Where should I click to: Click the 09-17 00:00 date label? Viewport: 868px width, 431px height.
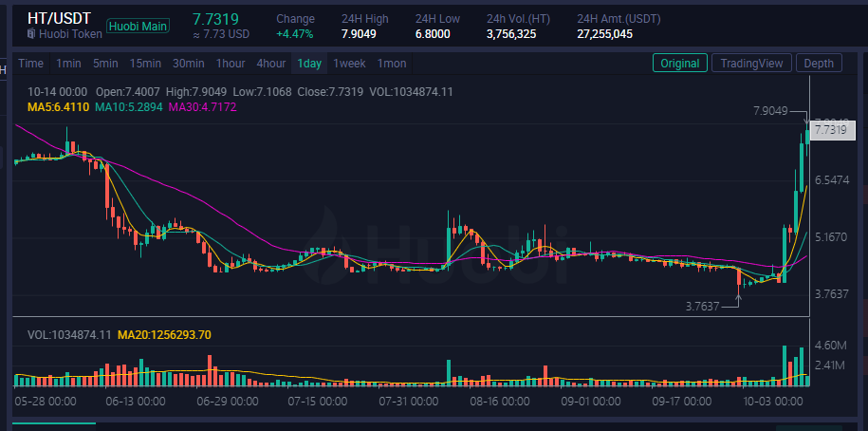(682, 401)
